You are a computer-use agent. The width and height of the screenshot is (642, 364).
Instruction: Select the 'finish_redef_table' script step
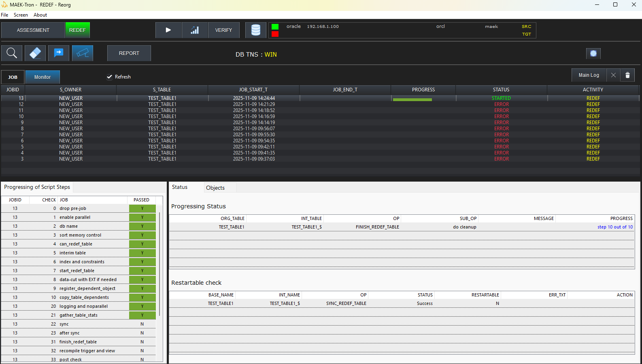coord(79,342)
